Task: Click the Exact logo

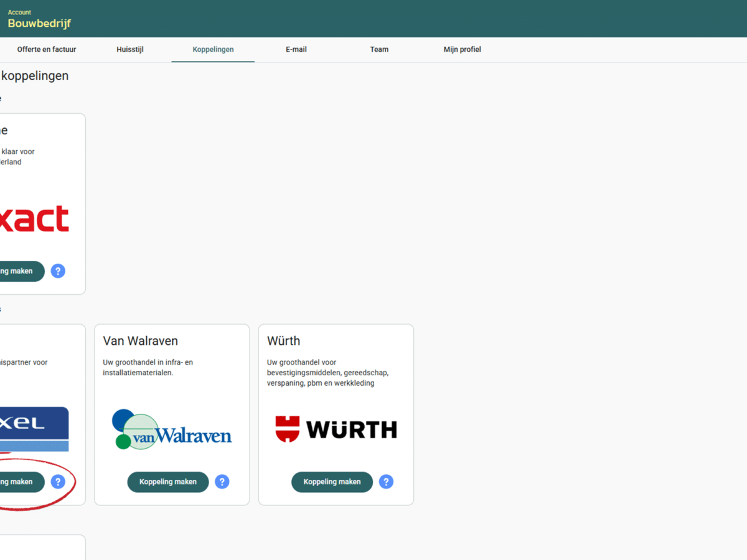Action: click(x=35, y=219)
